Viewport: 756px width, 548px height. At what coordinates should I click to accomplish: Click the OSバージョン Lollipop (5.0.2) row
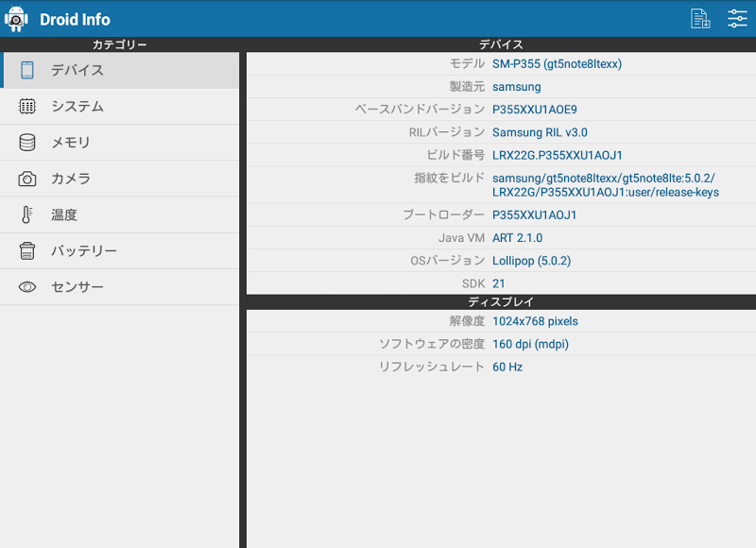coord(501,261)
